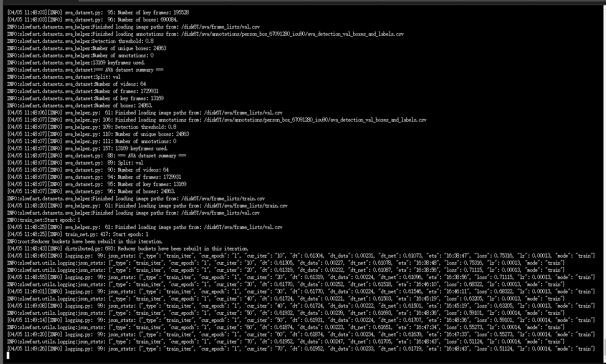Select the 11:49:20 logging.py json_stats line
The width and height of the screenshot is (606, 364).
[301, 335]
